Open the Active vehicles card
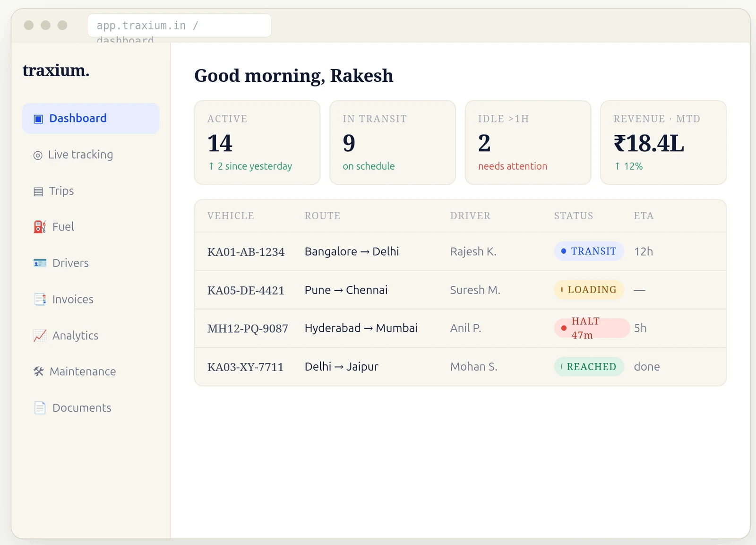 pyautogui.click(x=257, y=142)
